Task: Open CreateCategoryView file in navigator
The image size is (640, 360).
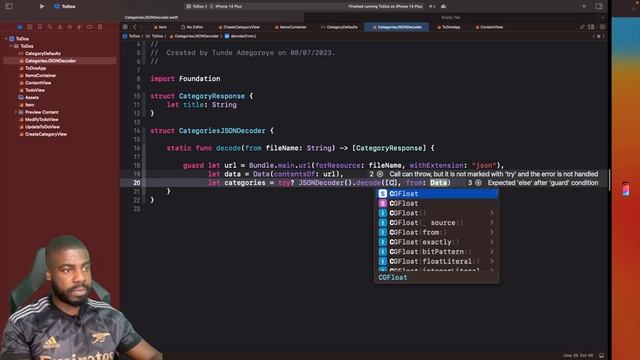Action: (x=46, y=134)
